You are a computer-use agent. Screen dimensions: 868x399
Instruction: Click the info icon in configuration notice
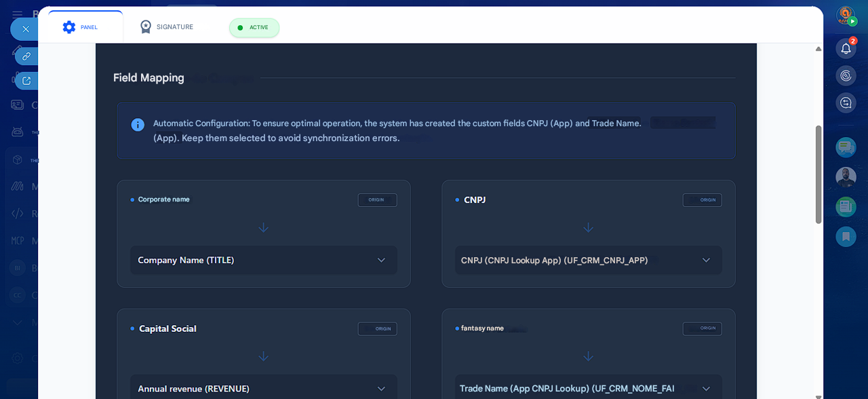(138, 125)
